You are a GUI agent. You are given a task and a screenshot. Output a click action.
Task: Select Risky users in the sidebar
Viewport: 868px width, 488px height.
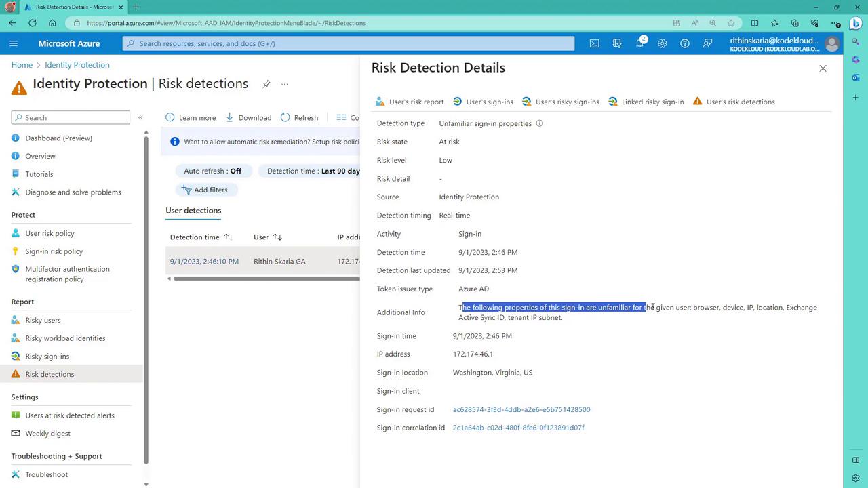pos(43,320)
